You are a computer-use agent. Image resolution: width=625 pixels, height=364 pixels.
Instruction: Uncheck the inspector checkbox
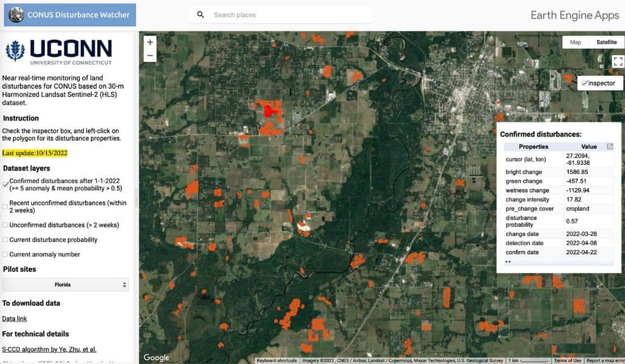[x=584, y=83]
